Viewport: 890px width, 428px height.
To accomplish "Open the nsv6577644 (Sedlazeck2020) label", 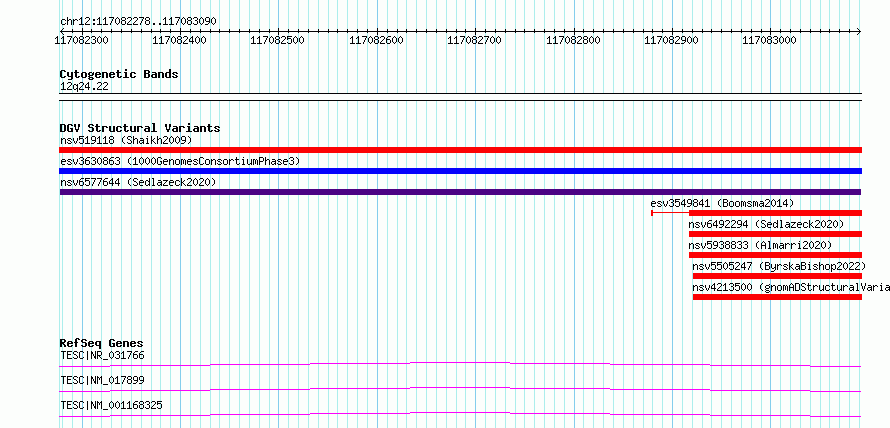I will point(138,182).
